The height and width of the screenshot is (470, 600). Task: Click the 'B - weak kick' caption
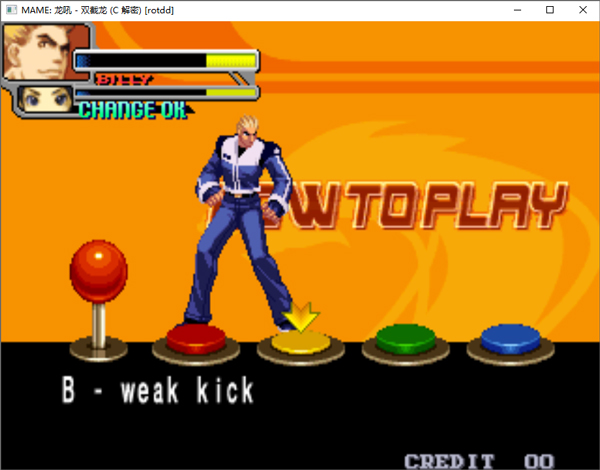(x=158, y=390)
